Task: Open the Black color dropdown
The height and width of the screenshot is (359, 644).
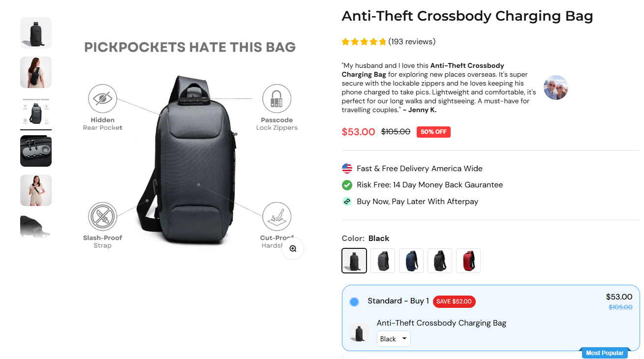Action: (x=393, y=338)
